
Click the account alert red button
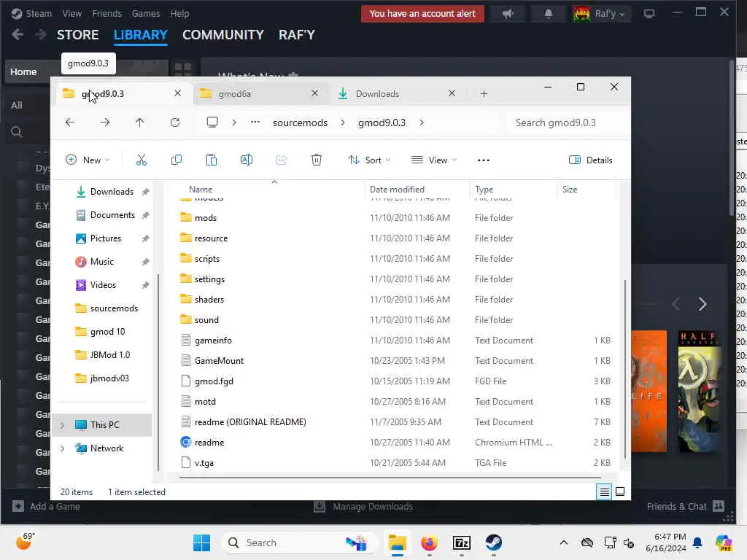[422, 14]
